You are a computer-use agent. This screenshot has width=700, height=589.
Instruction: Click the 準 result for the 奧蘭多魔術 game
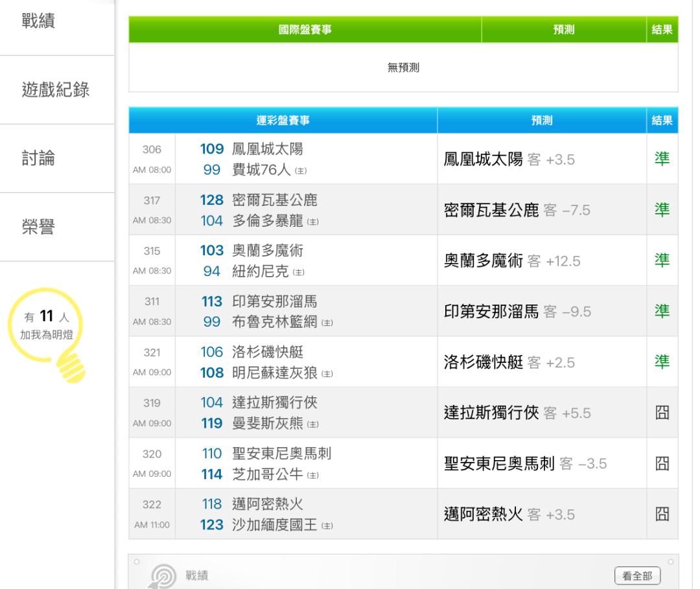point(662,260)
